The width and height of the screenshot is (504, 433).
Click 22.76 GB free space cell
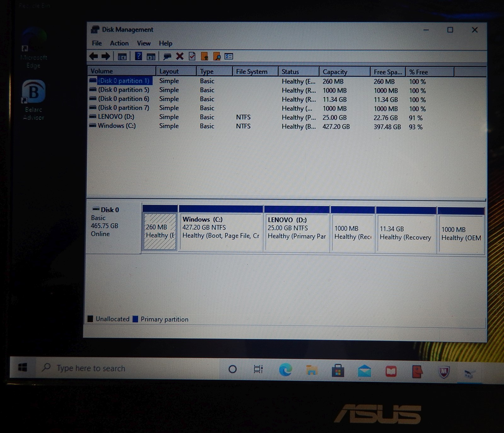(x=386, y=118)
